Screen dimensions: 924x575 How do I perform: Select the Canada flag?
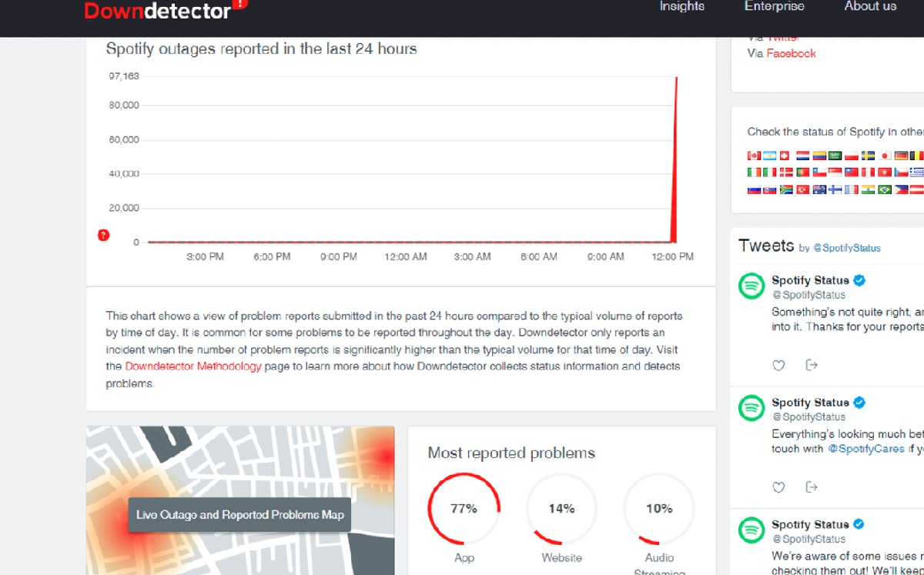[x=754, y=155]
